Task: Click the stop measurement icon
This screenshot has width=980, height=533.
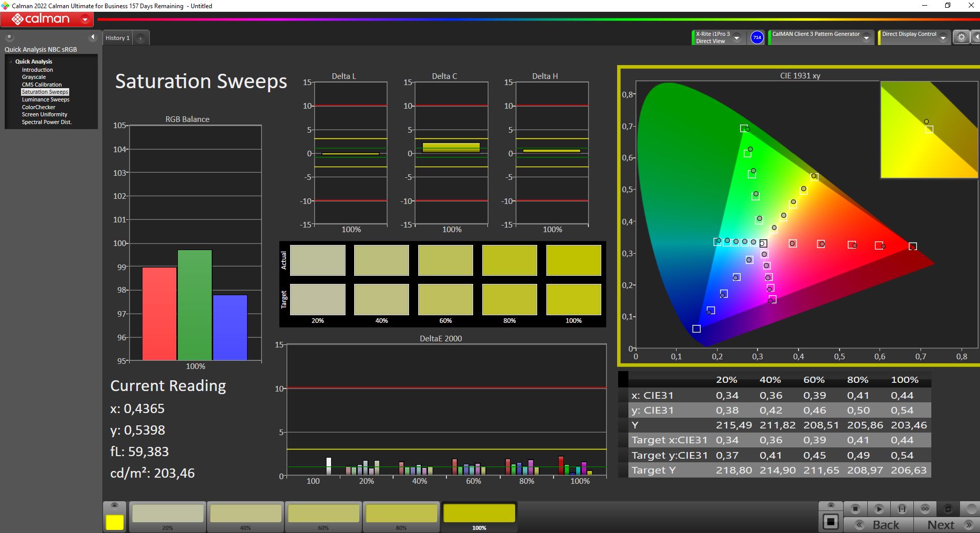Action: (x=855, y=509)
